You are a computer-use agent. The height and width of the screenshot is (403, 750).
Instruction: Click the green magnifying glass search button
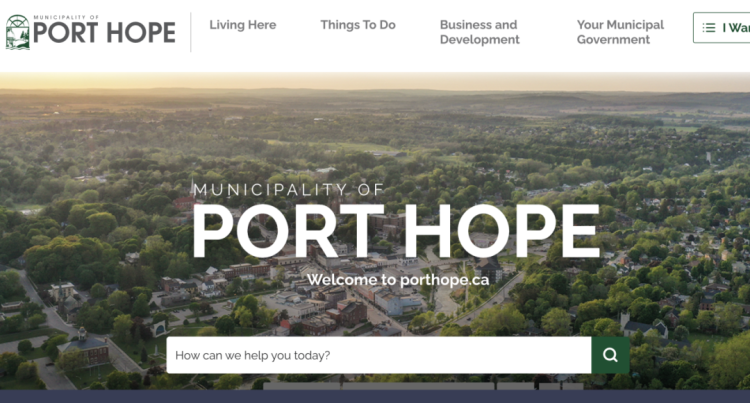click(x=610, y=355)
